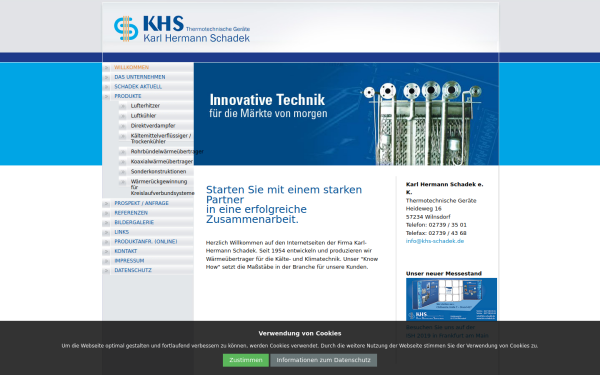
Task: Click the arrow icon beside Bildergalerie
Action: tap(106, 223)
